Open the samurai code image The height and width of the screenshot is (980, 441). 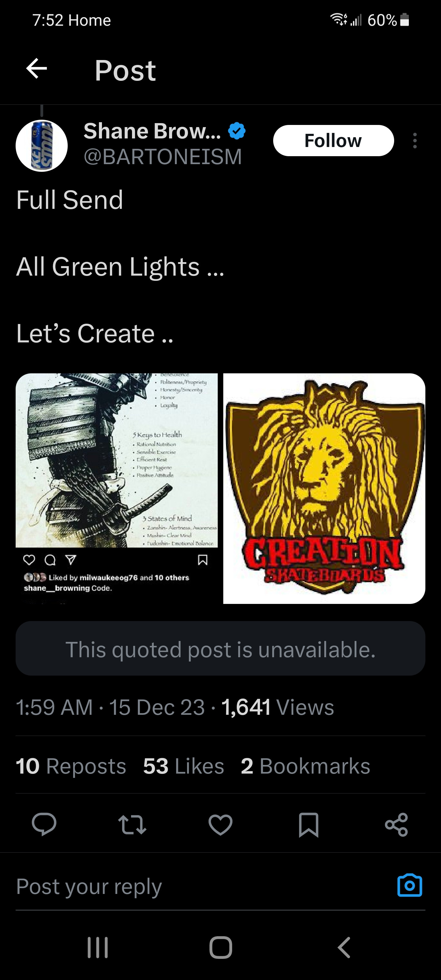pyautogui.click(x=117, y=488)
